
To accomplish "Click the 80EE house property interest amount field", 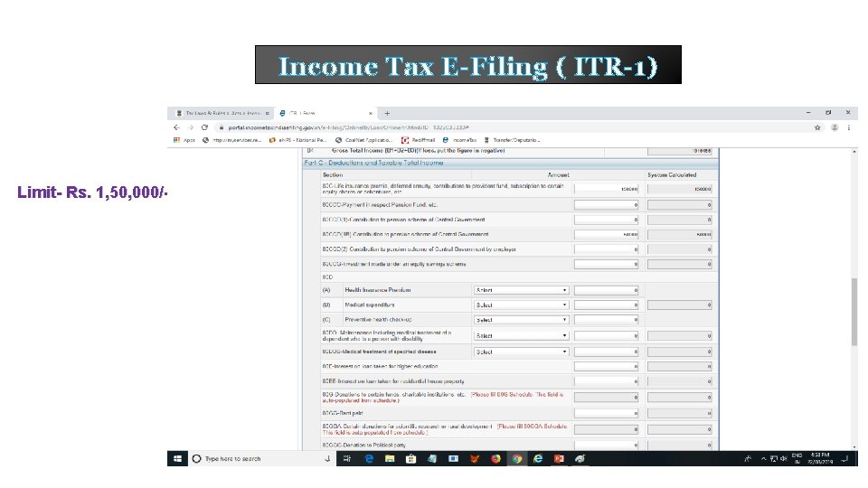I will pos(606,381).
